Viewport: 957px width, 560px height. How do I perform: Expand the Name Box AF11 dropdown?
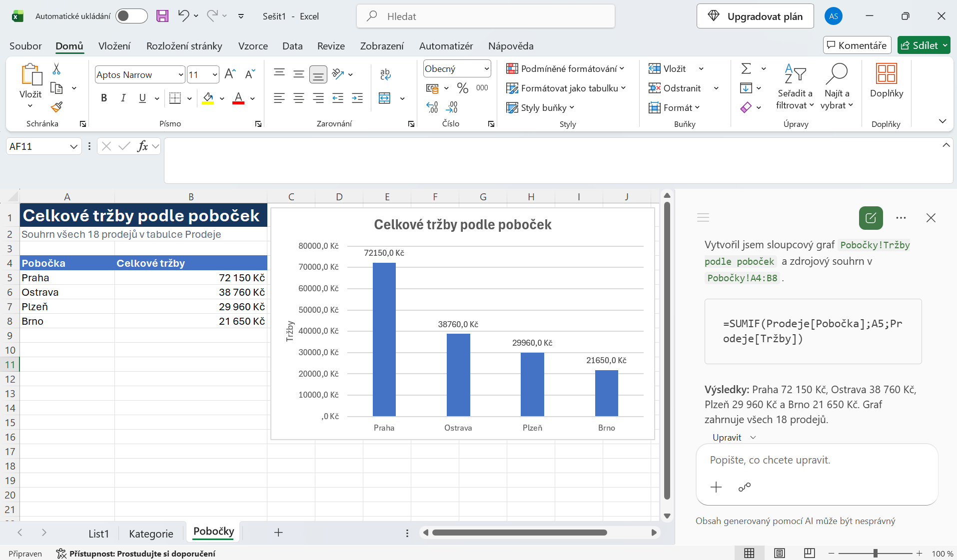coord(73,146)
